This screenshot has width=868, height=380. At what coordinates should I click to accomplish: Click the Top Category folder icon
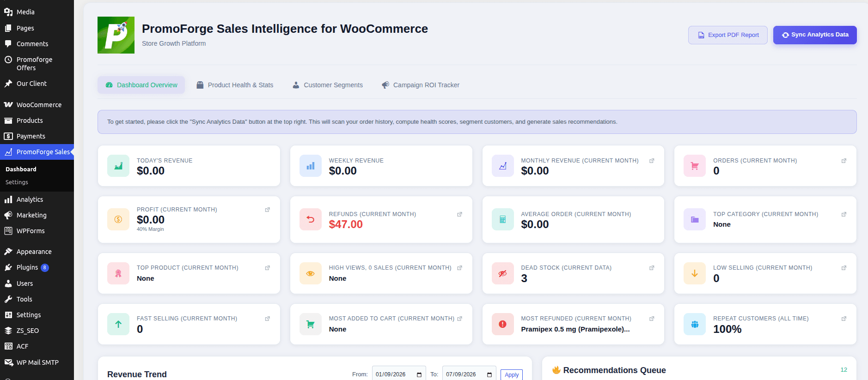click(695, 219)
